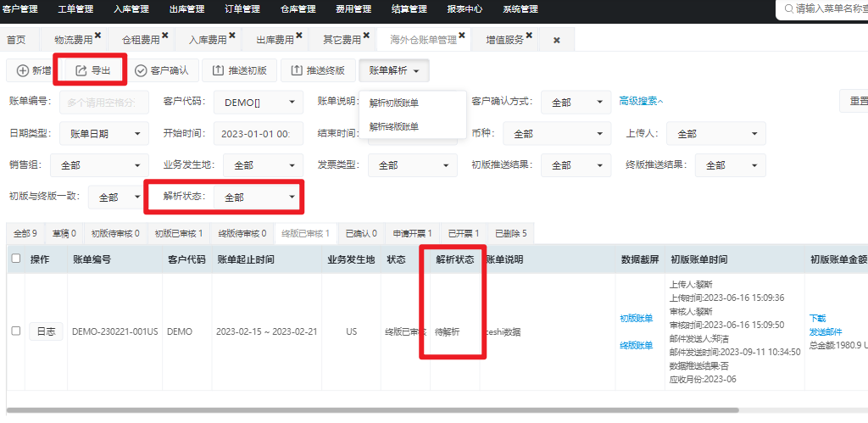Open the 报表中心 top menu

tap(465, 9)
